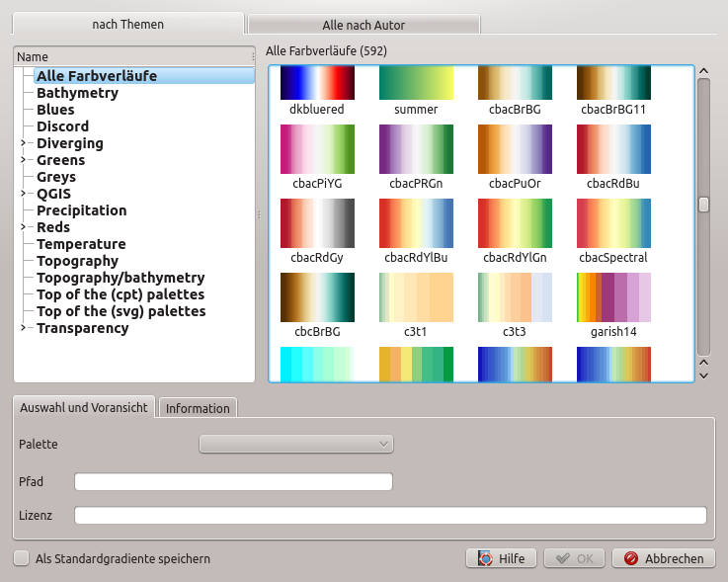The width and height of the screenshot is (728, 582).
Task: Click the Hilfe button with lifebuoy icon
Action: [501, 558]
